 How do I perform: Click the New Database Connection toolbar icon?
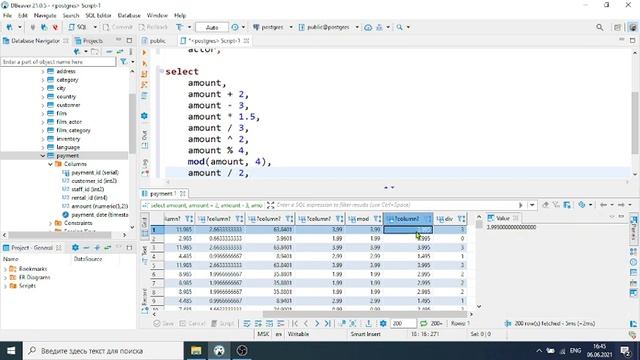click(9, 27)
